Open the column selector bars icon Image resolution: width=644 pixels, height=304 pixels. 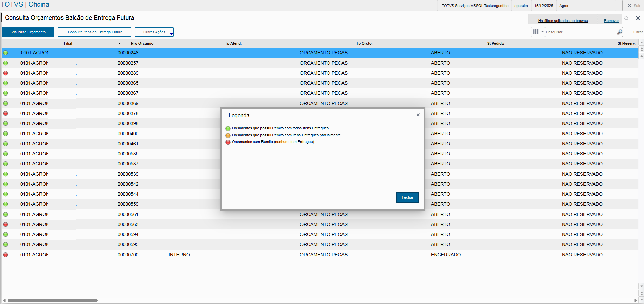coord(536,32)
